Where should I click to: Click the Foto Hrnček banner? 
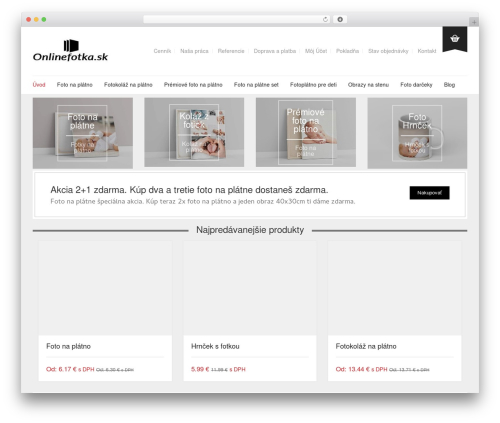417,133
